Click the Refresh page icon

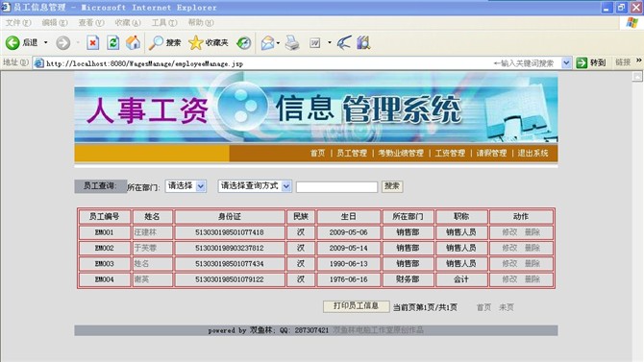pos(113,42)
